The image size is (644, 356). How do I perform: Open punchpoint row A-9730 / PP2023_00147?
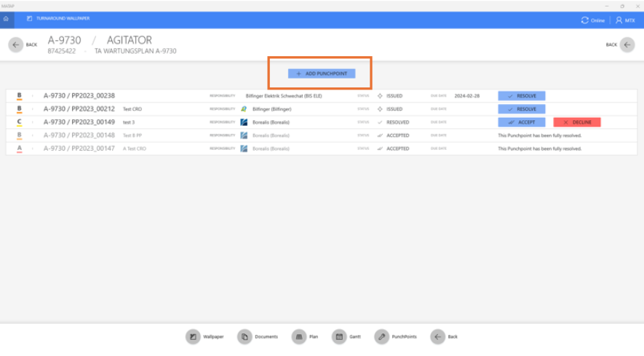(79, 148)
